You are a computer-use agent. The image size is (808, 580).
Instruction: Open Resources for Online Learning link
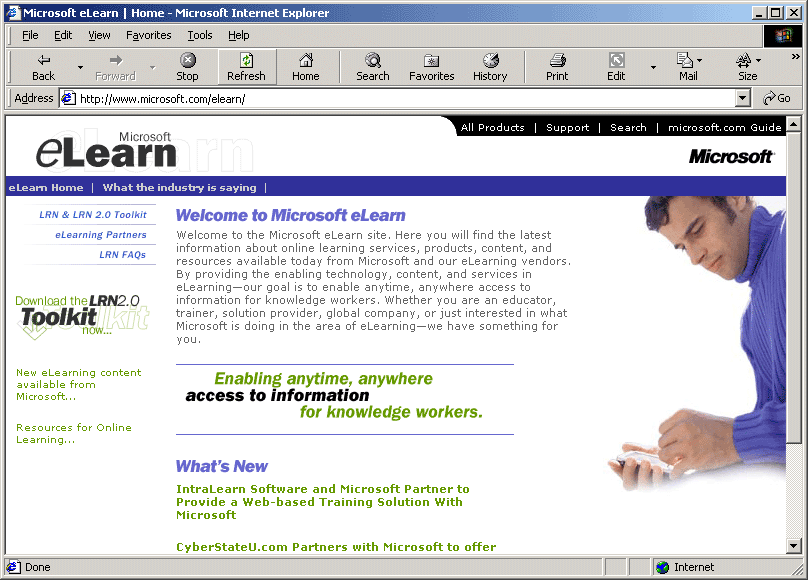(74, 433)
